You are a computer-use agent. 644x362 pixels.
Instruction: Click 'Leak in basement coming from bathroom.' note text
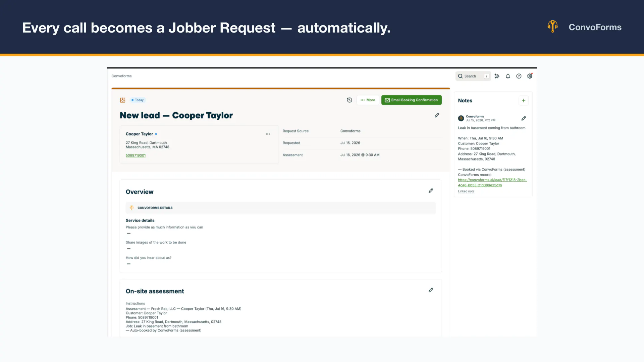(x=492, y=128)
